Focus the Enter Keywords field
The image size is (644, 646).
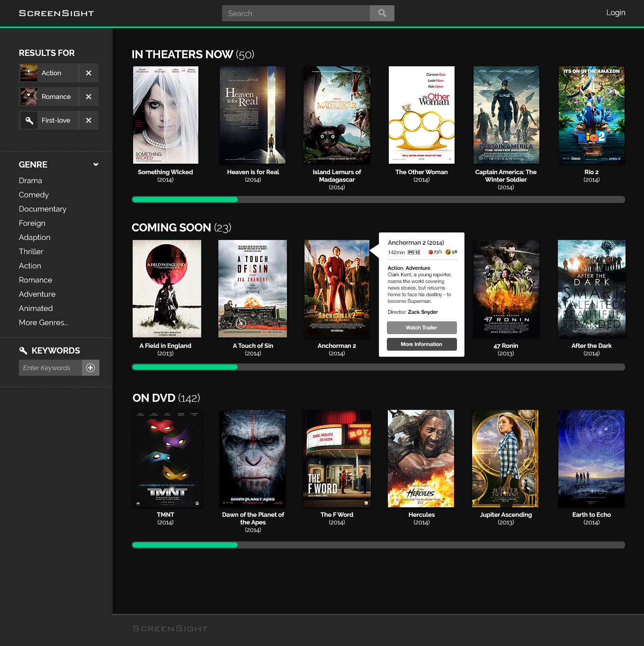click(50, 368)
